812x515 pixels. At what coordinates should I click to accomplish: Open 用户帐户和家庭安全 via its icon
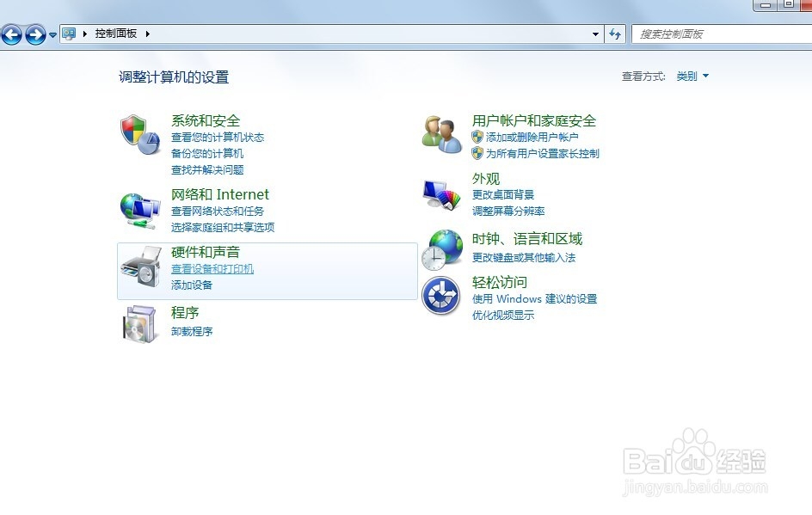pos(441,134)
